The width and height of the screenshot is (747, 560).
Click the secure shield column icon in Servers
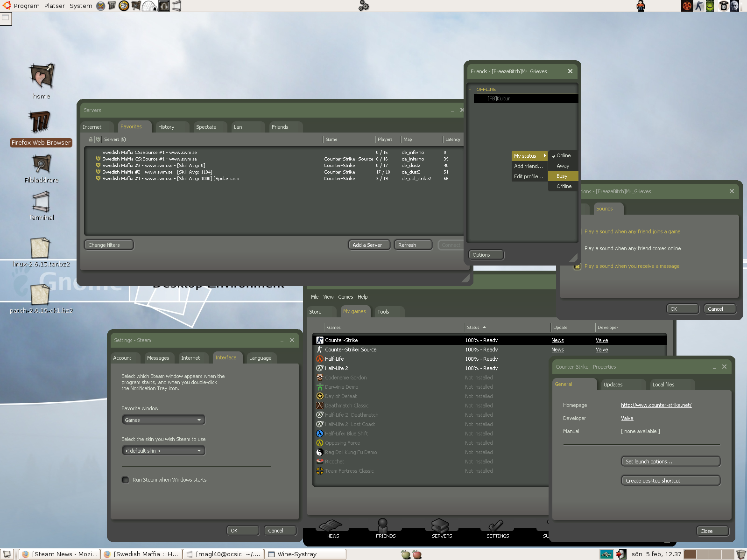(98, 140)
